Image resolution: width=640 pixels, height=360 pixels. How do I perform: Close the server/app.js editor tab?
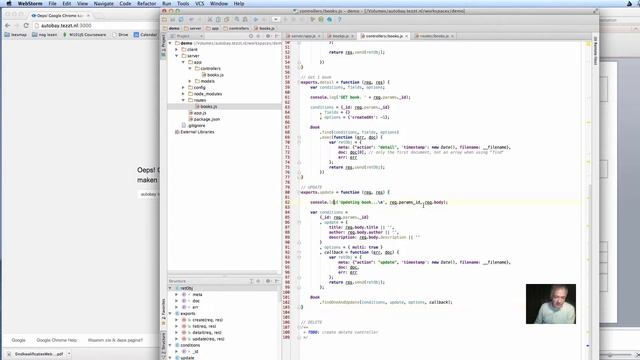coord(319,36)
